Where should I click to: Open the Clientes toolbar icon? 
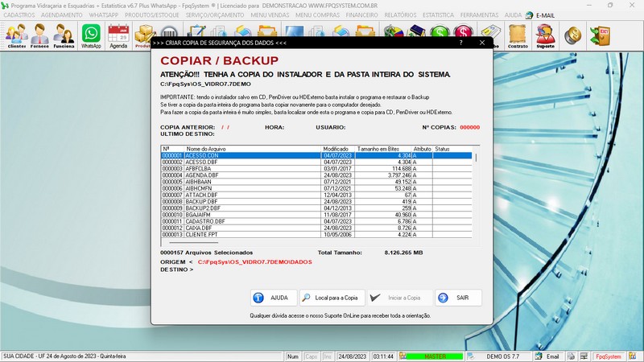click(16, 35)
